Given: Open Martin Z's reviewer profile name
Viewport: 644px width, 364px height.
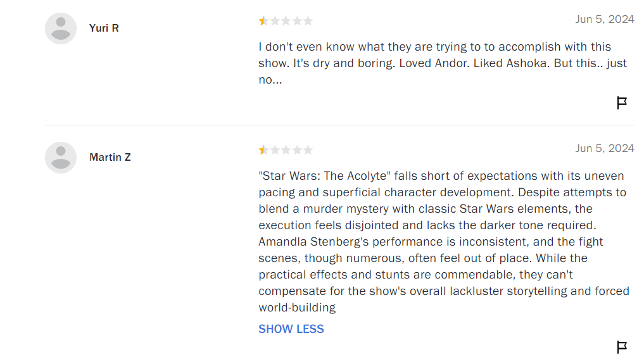Looking at the screenshot, I should point(110,158).
